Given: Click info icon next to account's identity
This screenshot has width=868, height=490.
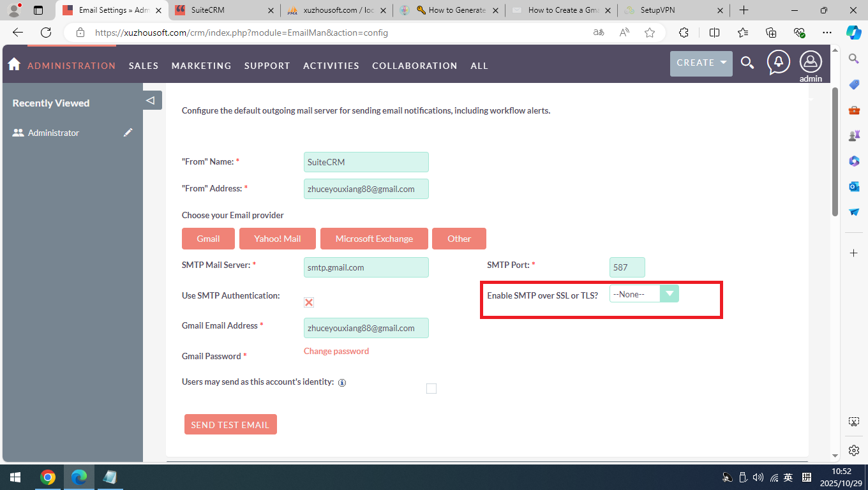Looking at the screenshot, I should click(342, 383).
